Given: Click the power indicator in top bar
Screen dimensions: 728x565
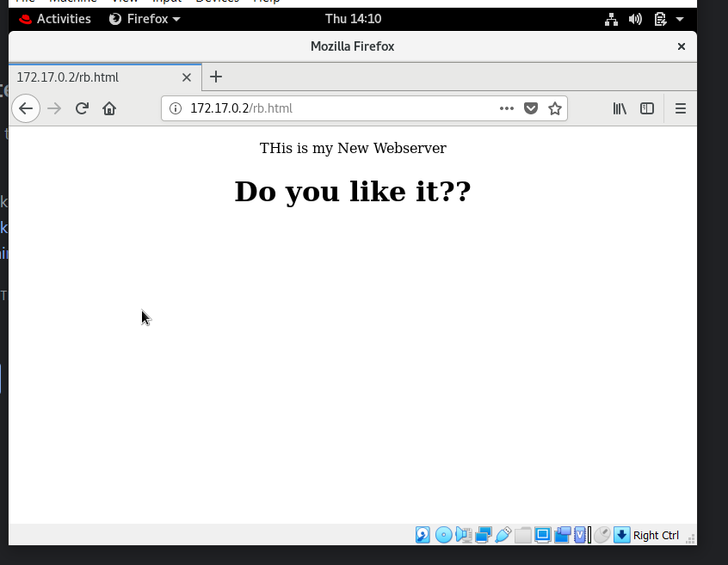Looking at the screenshot, I should 660,20.
